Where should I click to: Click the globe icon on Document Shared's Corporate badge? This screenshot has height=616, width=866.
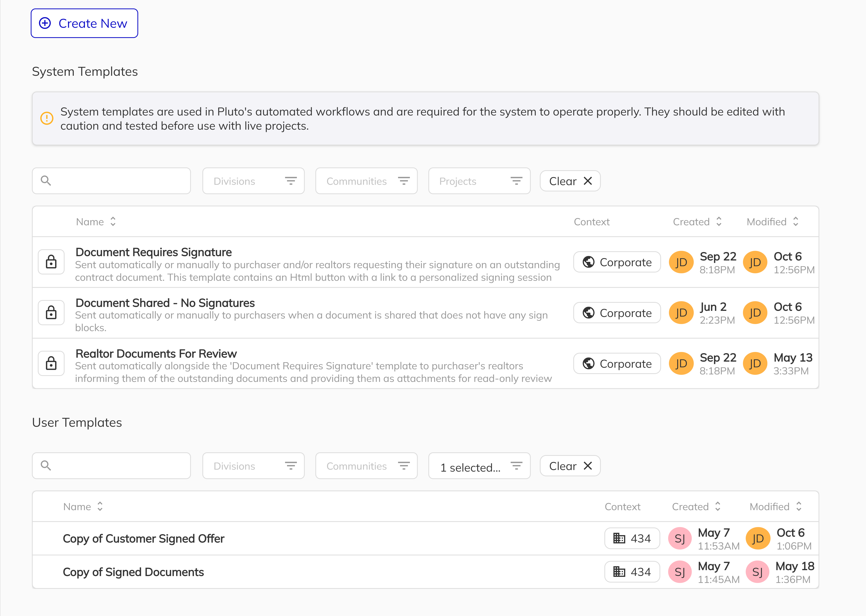pos(588,313)
